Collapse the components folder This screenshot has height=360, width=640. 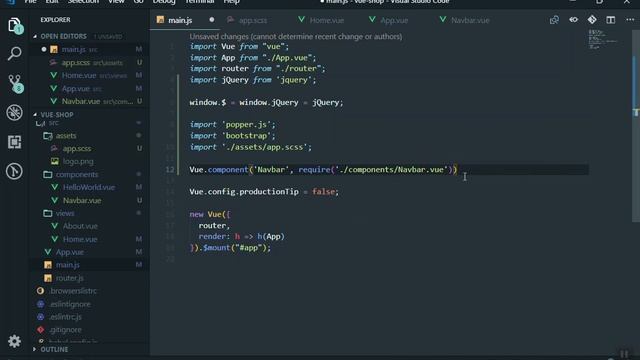(77, 174)
